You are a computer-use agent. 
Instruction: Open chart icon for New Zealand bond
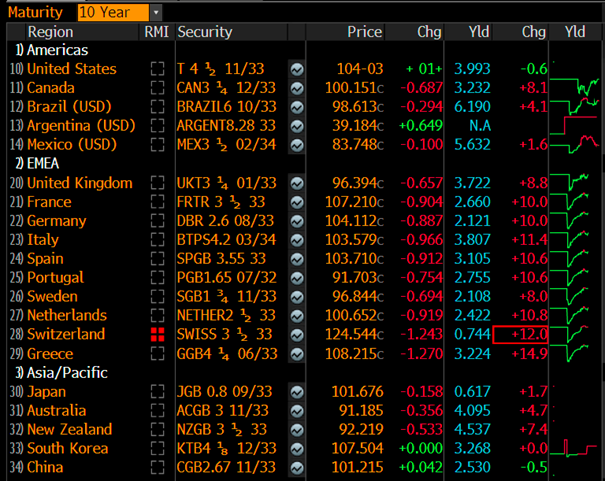(x=297, y=430)
